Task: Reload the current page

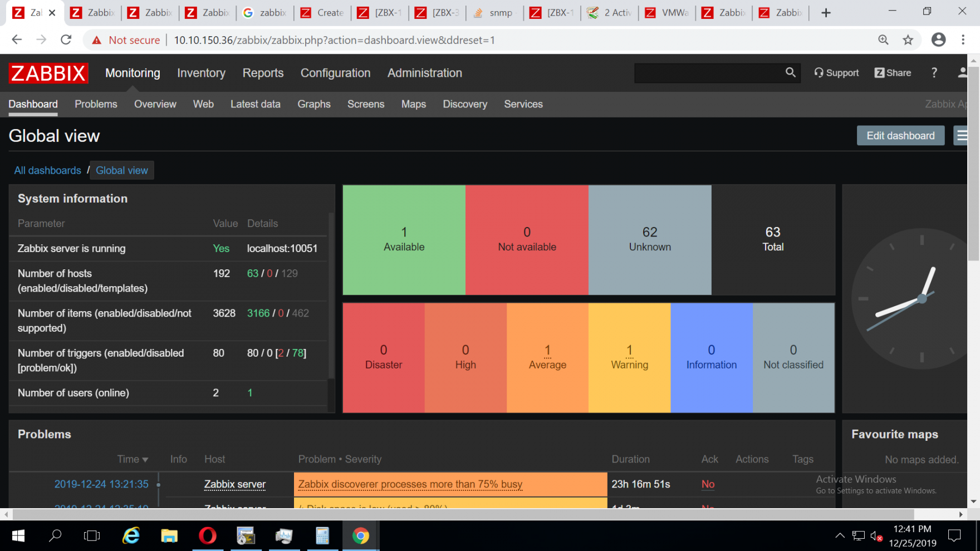Action: 66,40
